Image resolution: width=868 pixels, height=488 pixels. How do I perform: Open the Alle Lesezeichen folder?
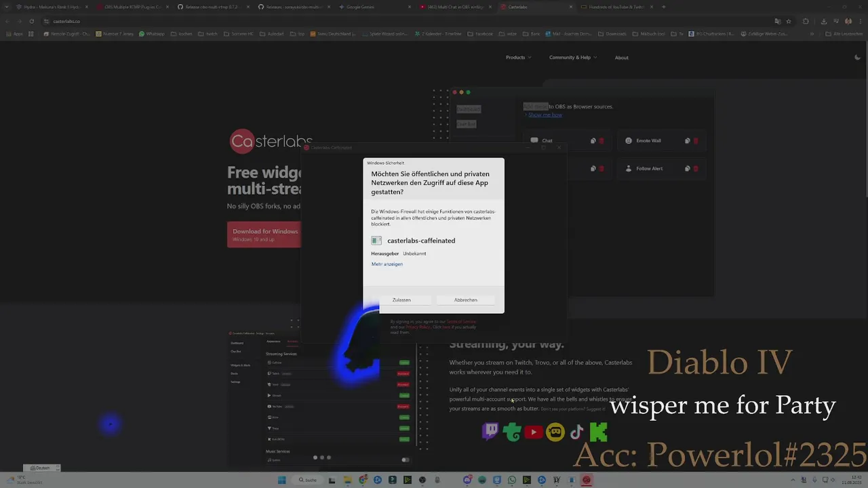(844, 34)
